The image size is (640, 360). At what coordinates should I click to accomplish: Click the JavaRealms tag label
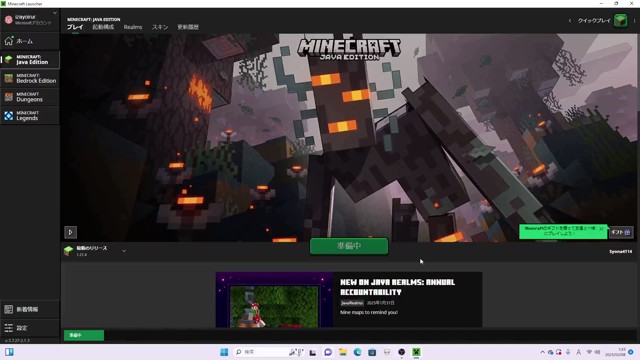click(x=352, y=303)
